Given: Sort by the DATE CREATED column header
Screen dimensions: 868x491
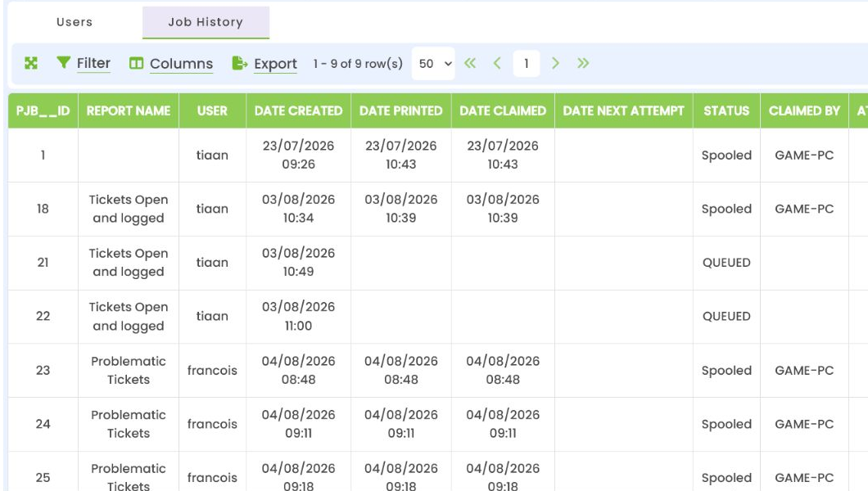Looking at the screenshot, I should coord(298,110).
